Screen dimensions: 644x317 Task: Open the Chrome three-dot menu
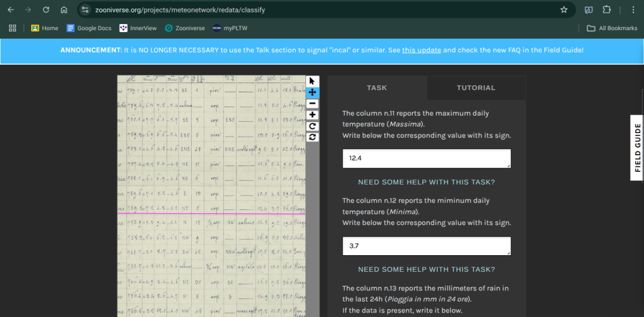[633, 10]
